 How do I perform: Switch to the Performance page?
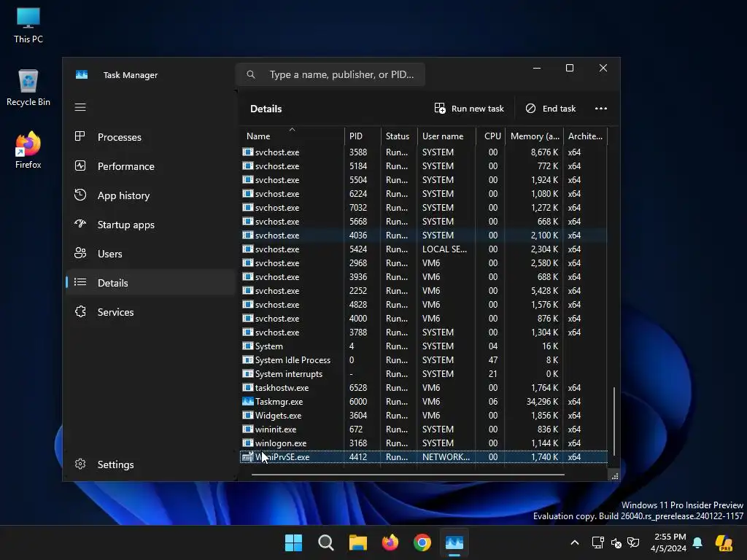(150, 166)
